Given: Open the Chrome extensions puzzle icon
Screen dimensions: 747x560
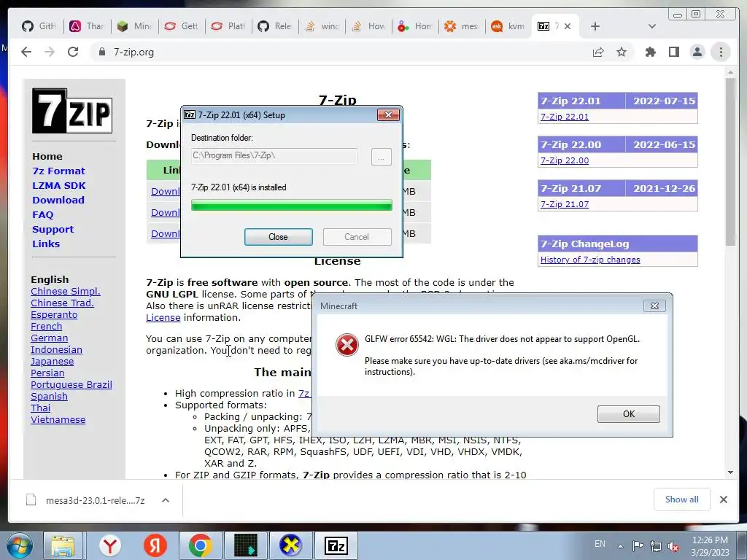Looking at the screenshot, I should (x=650, y=52).
